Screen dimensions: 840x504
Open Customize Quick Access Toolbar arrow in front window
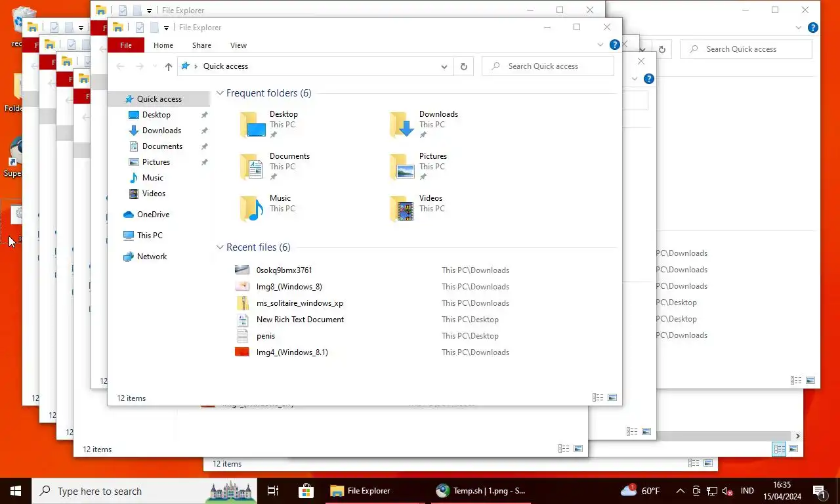166,28
